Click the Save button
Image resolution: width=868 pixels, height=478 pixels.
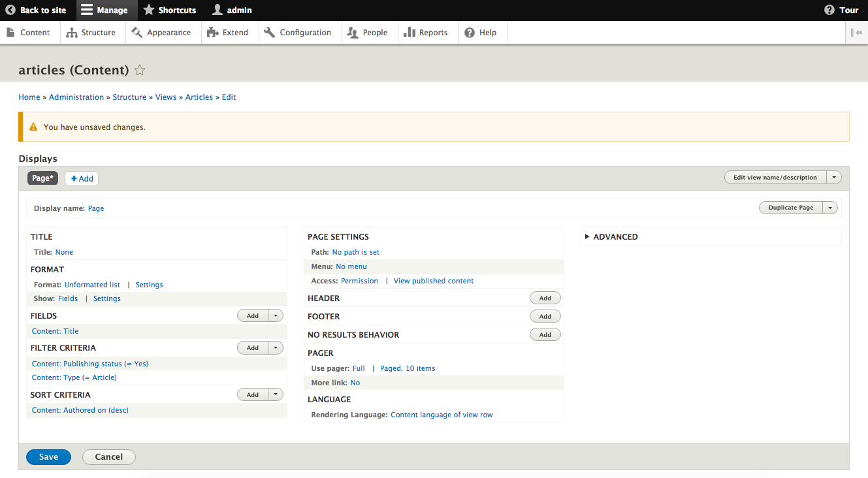tap(48, 457)
